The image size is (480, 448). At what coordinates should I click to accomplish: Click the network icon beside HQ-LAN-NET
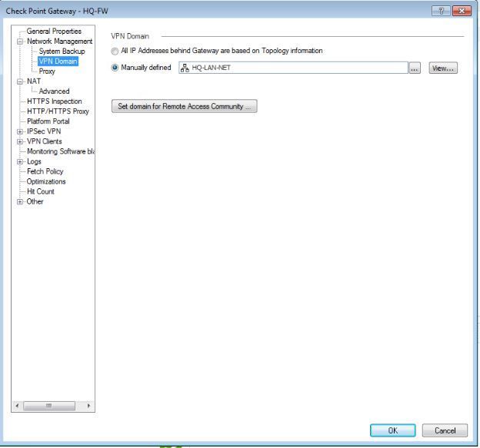coord(184,68)
